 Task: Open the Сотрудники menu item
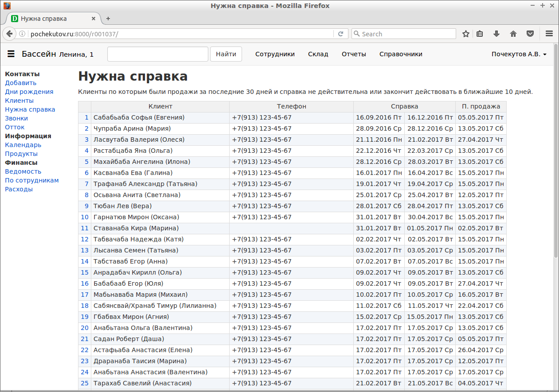[x=275, y=54]
